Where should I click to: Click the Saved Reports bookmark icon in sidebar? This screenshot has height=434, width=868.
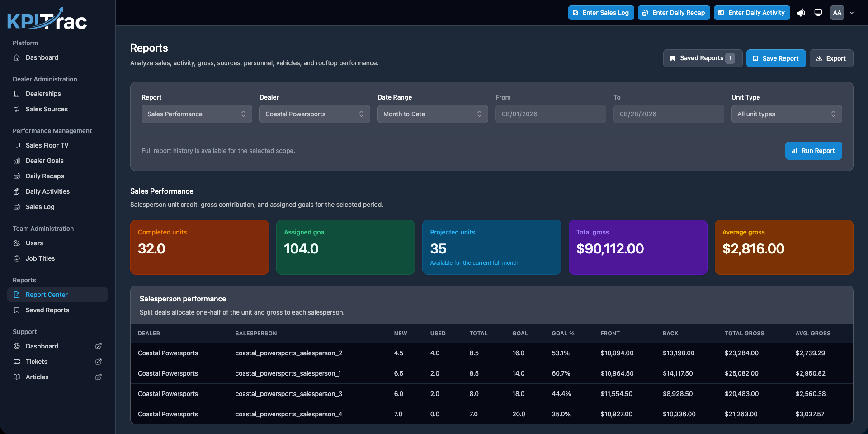17,310
